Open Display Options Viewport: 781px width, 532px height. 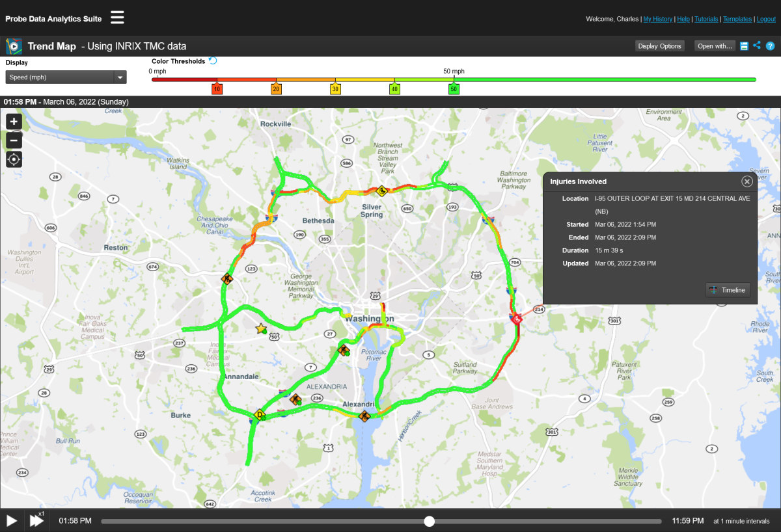659,46
